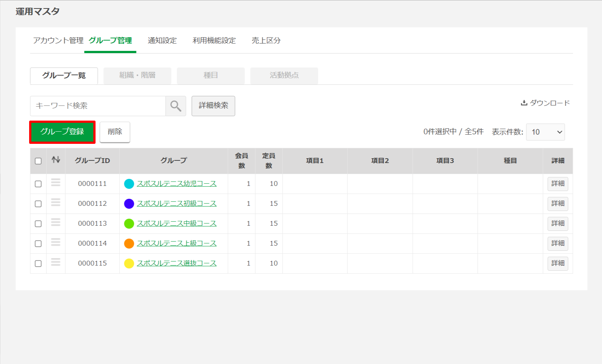Image resolution: width=602 pixels, height=364 pixels.
Task: Open the 表示件数 dropdown showing 10
Action: [x=546, y=132]
